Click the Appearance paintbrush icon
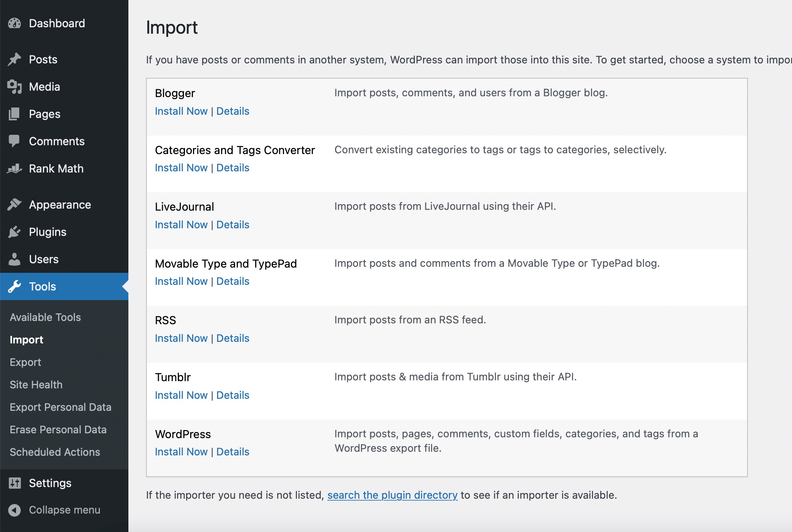Viewport: 792px width, 532px height. coord(14,205)
